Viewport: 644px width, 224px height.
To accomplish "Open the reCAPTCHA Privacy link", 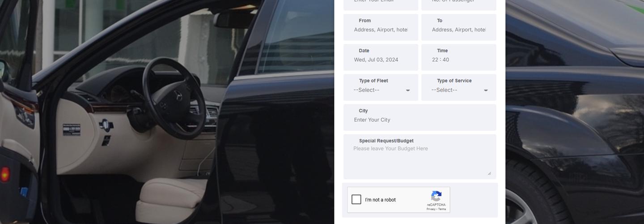I will [431, 209].
